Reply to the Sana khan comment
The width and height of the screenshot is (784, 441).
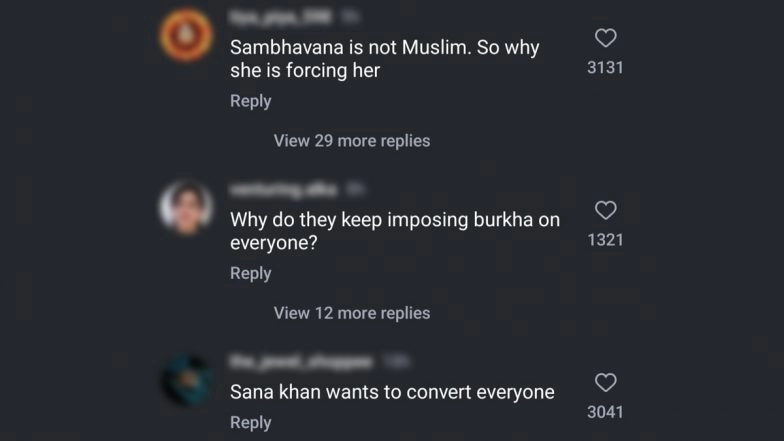pos(250,423)
